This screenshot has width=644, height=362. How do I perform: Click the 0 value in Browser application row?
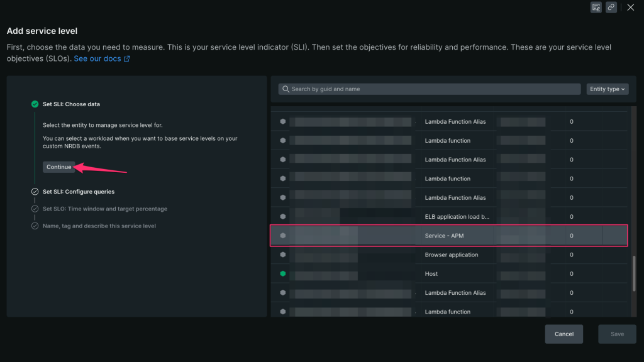571,255
